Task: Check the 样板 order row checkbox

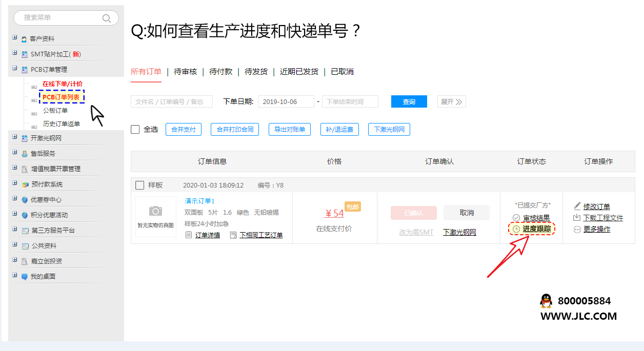Action: pos(139,185)
